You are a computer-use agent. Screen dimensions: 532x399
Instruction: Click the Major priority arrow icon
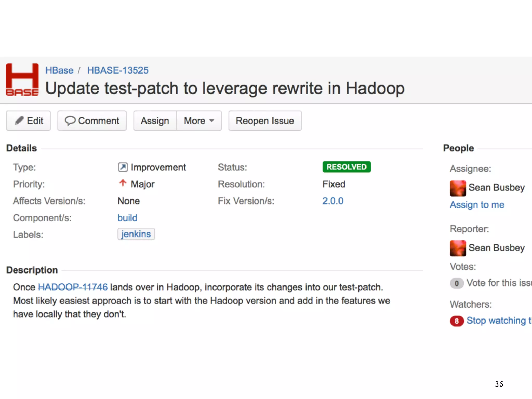pyautogui.click(x=123, y=183)
